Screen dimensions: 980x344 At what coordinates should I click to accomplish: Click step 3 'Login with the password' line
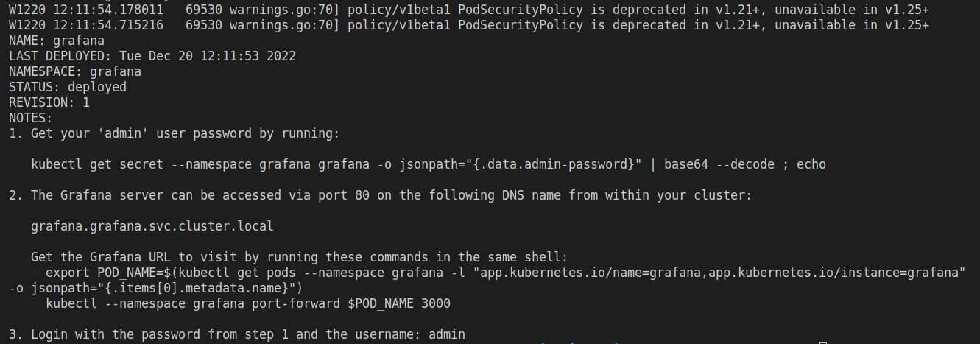(236, 334)
